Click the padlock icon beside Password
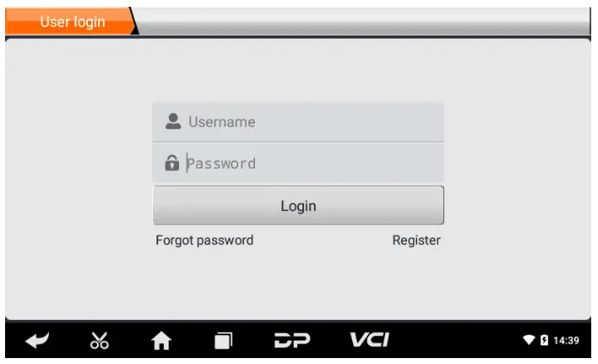 [x=172, y=163]
